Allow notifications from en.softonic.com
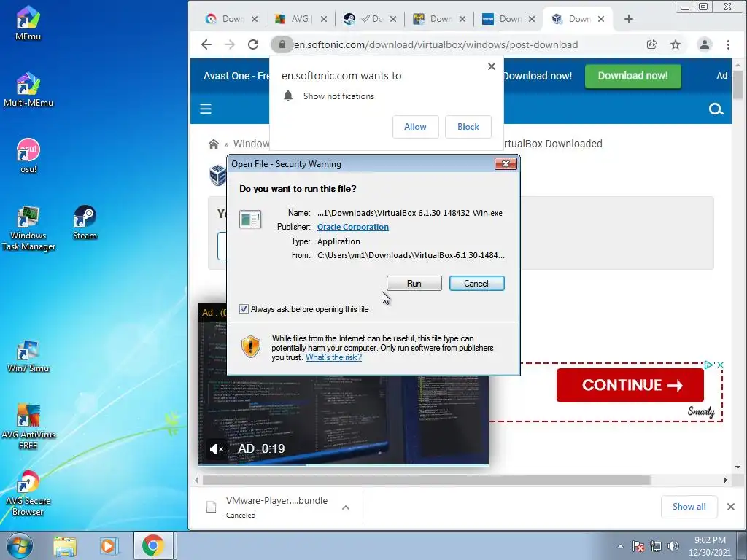The width and height of the screenshot is (747, 560). pos(415,127)
